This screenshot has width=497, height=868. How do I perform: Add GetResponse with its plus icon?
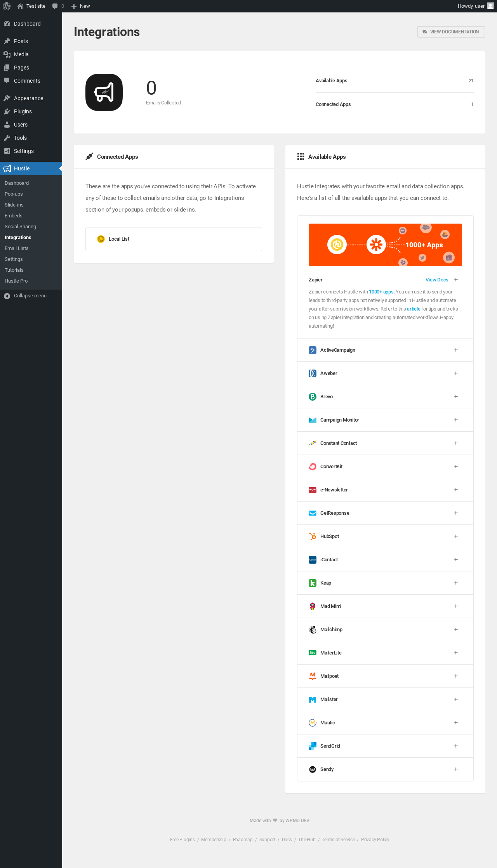coord(456,513)
